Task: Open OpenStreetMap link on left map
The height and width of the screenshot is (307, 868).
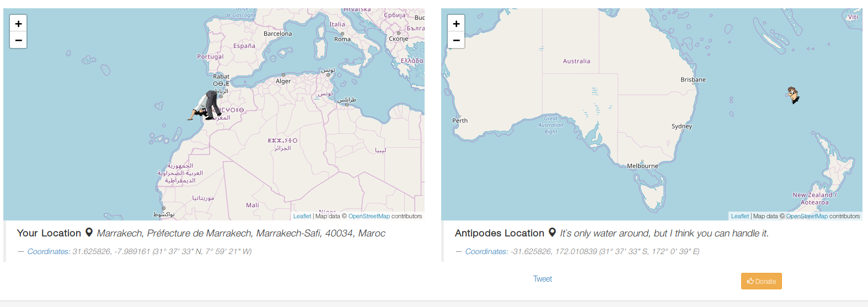Action: point(368,216)
